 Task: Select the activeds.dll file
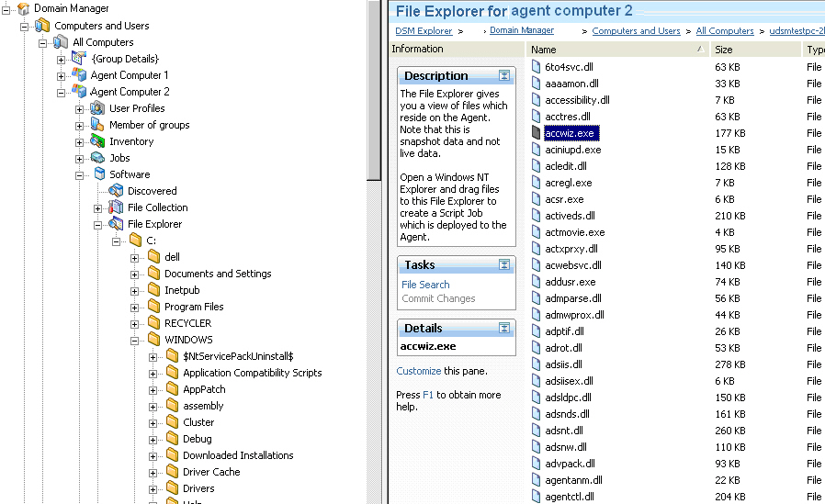(x=570, y=216)
